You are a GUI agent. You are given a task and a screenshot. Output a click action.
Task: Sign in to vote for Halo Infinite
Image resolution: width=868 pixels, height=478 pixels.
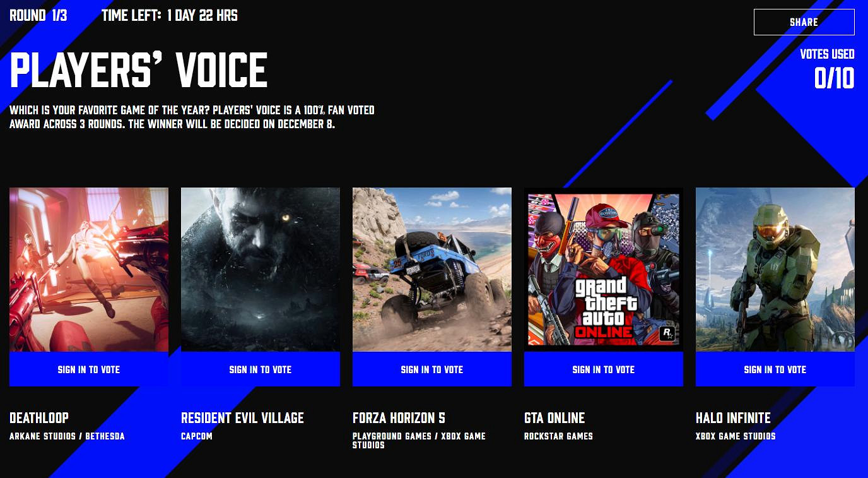[x=775, y=369]
